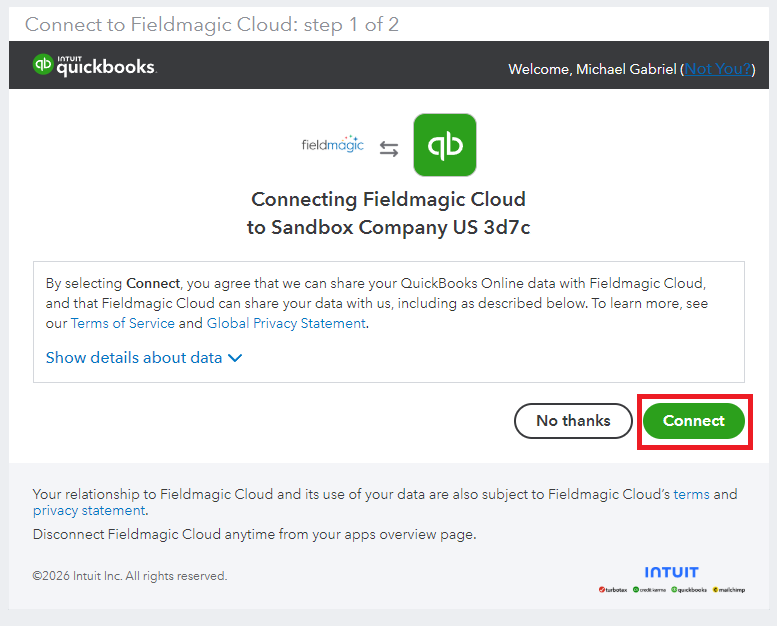Expand Show details about data

(144, 357)
